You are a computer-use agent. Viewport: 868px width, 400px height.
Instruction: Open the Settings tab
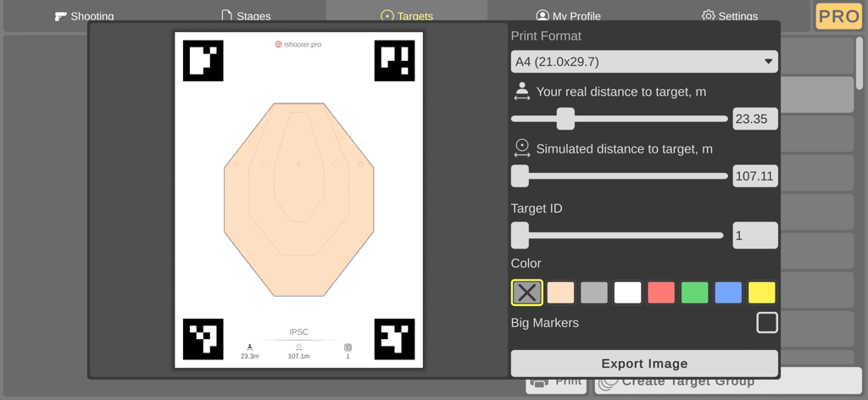pos(729,16)
